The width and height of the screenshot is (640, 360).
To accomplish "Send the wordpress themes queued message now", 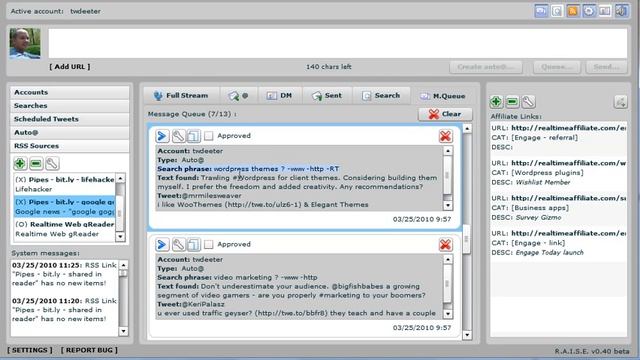I will (x=162, y=136).
